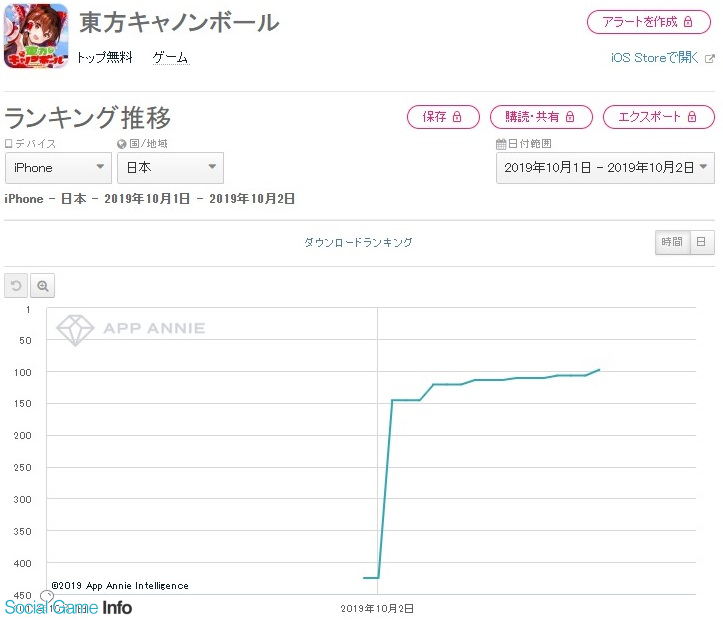Open the 日本 country dropdown
Viewport: 723px width, 620px height.
pyautogui.click(x=170, y=168)
